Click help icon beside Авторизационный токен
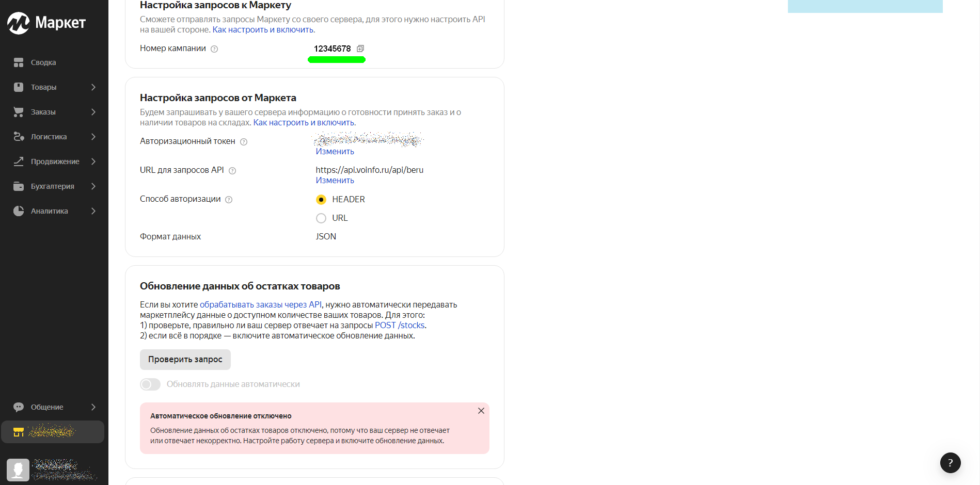This screenshot has height=485, width=980. [244, 142]
